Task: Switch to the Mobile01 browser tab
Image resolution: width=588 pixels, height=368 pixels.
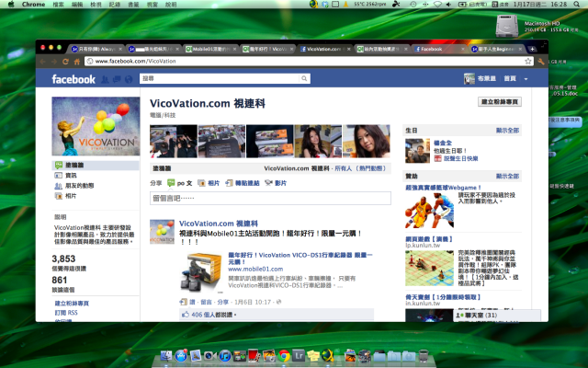Action: tap(210, 49)
